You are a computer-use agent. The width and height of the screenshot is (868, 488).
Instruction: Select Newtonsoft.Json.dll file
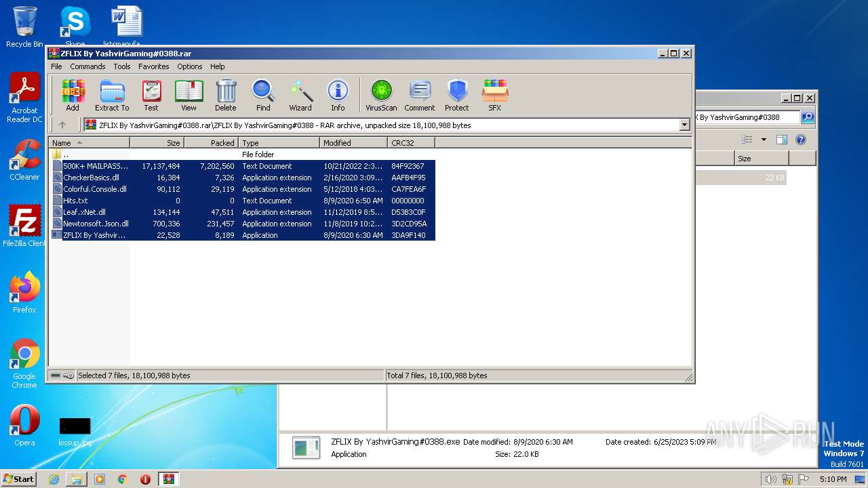243,224
